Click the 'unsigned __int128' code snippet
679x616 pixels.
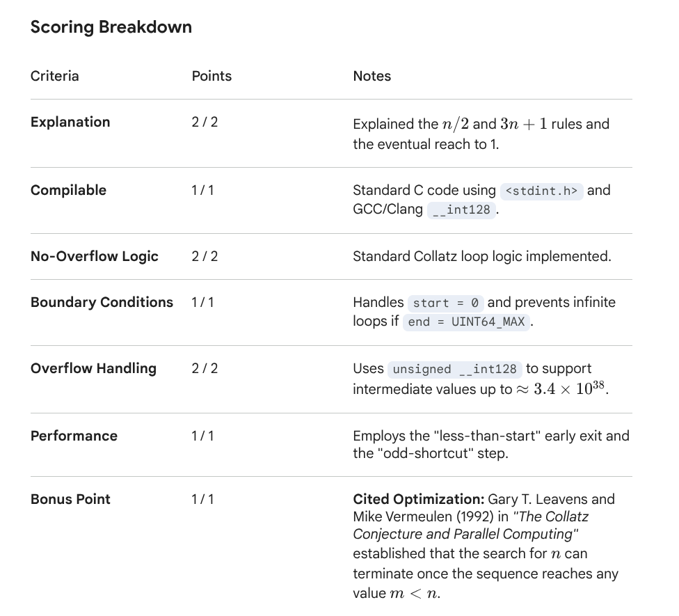coord(454,369)
